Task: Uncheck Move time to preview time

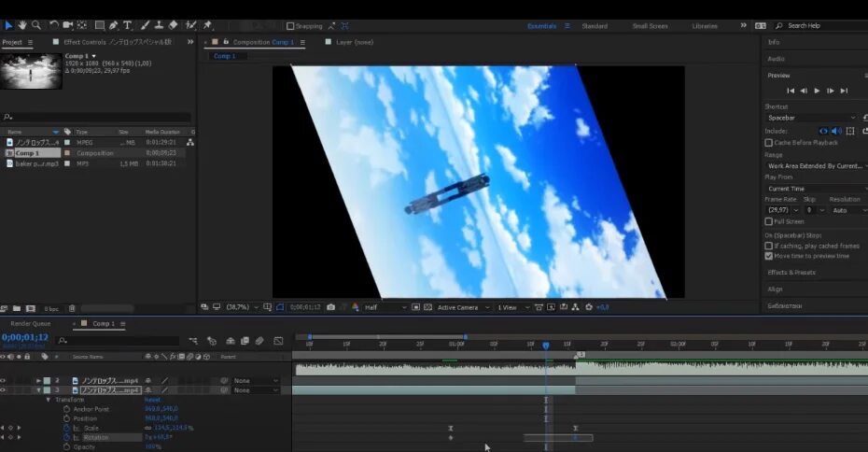Action: [x=768, y=256]
